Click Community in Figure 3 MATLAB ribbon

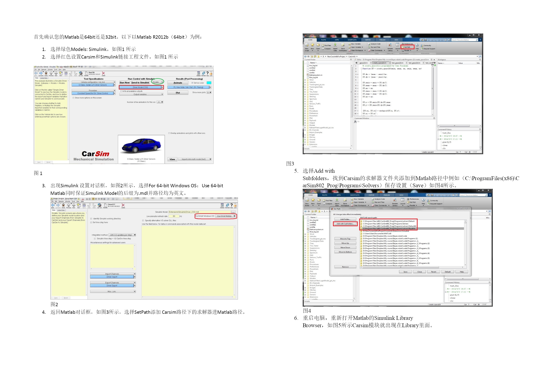tap(426, 45)
